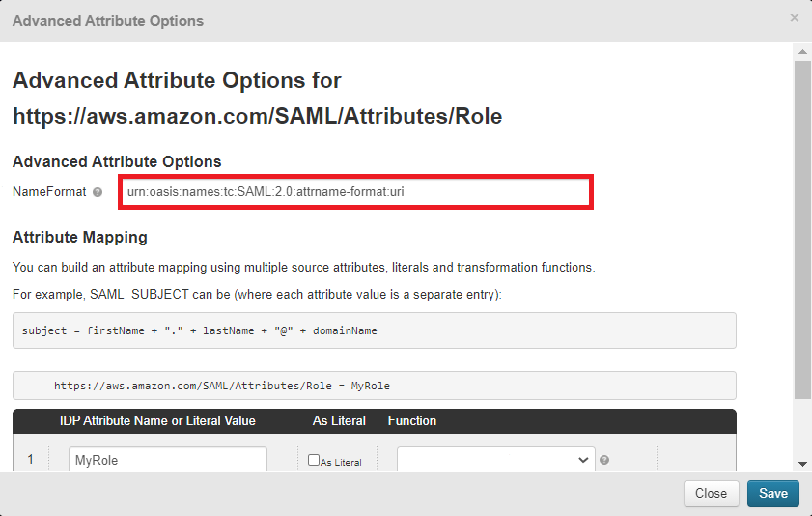812x516 pixels.
Task: Click the vertical scrollbar thumb
Action: pos(802,230)
